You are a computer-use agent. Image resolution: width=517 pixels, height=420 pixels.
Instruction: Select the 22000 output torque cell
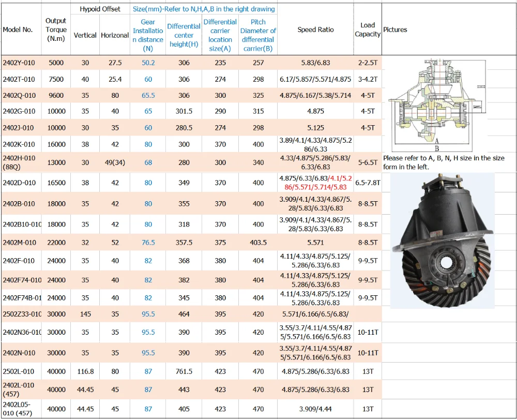tap(56, 242)
